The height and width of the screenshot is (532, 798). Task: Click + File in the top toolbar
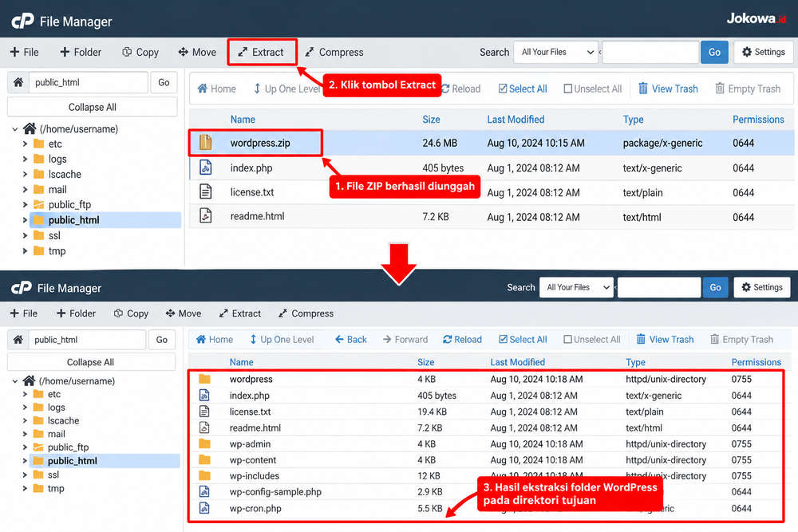pyautogui.click(x=24, y=53)
